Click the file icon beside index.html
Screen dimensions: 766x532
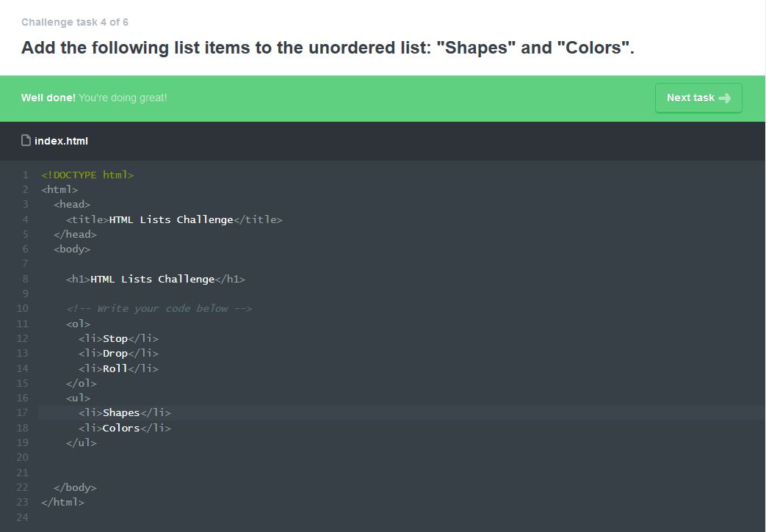[x=26, y=140]
